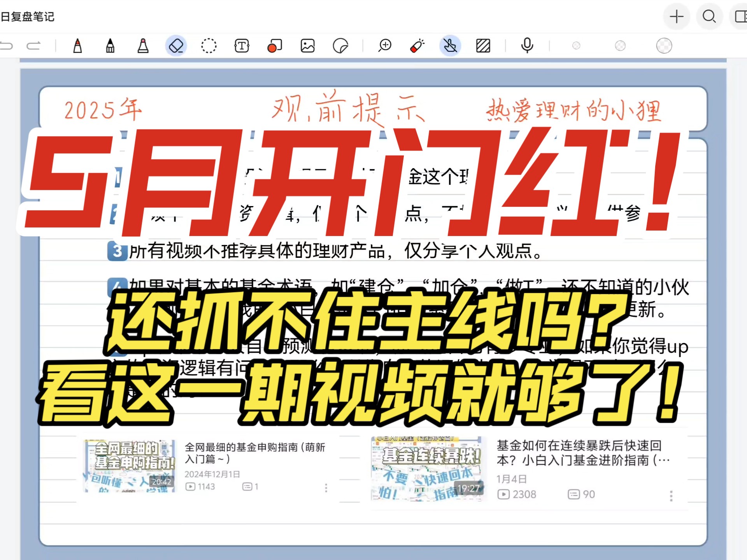The image size is (747, 560).
Task: Toggle the finger touch drawing mode
Action: coord(450,46)
